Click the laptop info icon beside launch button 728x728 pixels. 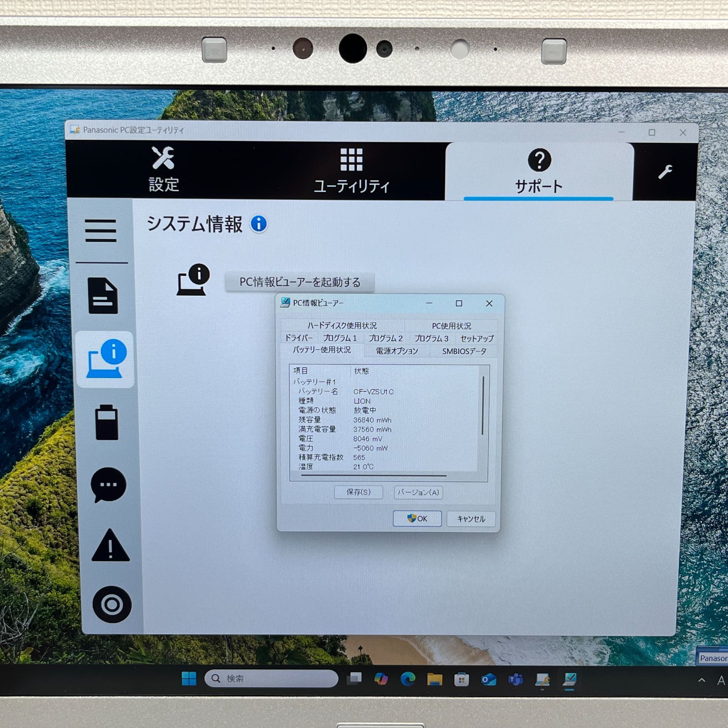point(193,279)
